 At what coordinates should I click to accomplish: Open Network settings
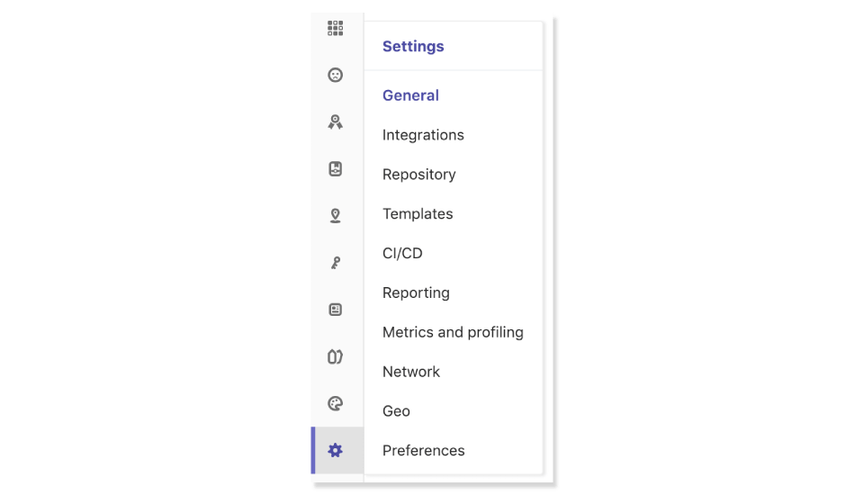pos(411,372)
